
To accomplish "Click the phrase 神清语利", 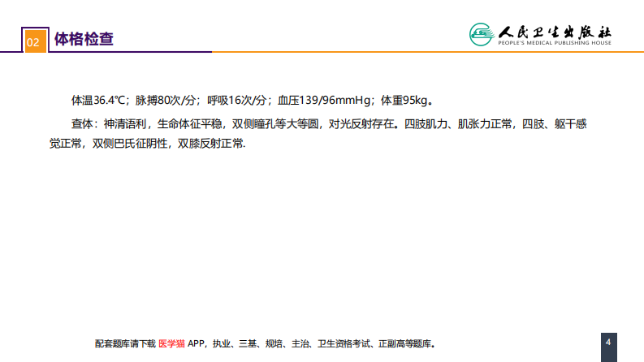I will pyautogui.click(x=125, y=124).
